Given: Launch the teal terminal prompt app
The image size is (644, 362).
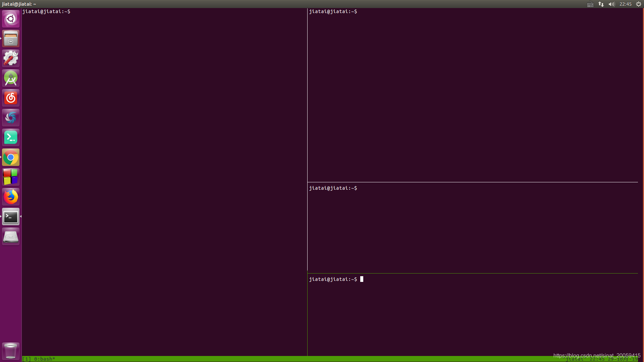Looking at the screenshot, I should pyautogui.click(x=11, y=137).
